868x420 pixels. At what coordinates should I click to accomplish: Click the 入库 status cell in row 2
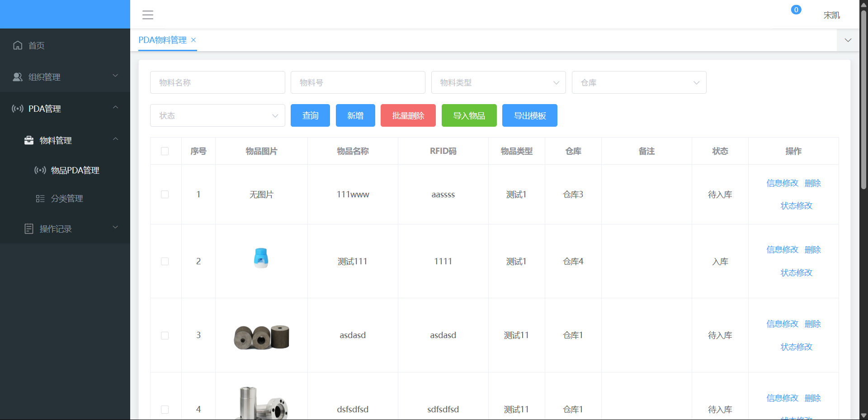(720, 262)
